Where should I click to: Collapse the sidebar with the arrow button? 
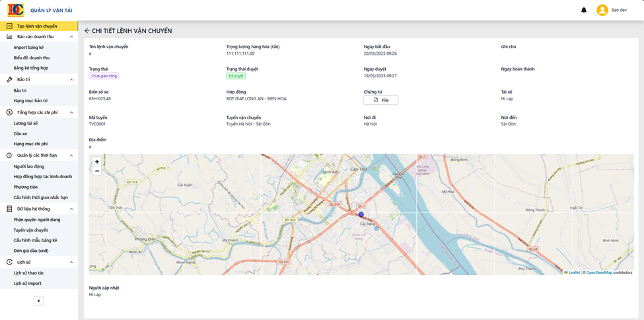tap(38, 301)
